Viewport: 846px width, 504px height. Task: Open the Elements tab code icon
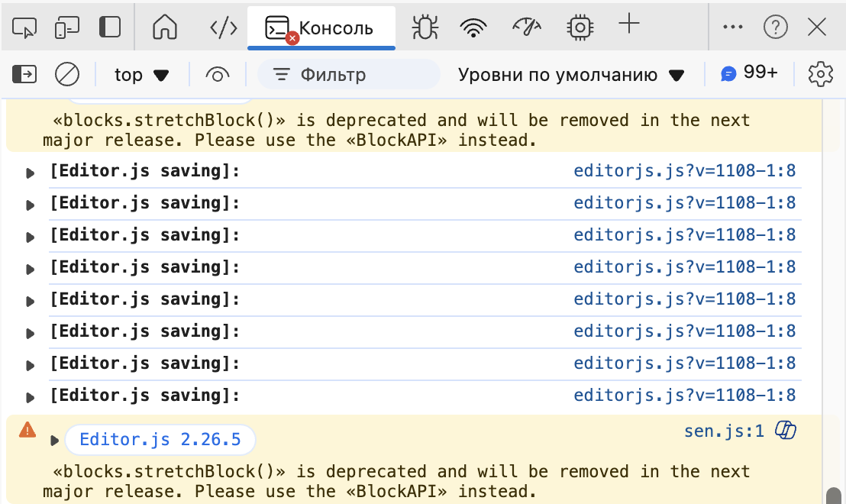(223, 28)
